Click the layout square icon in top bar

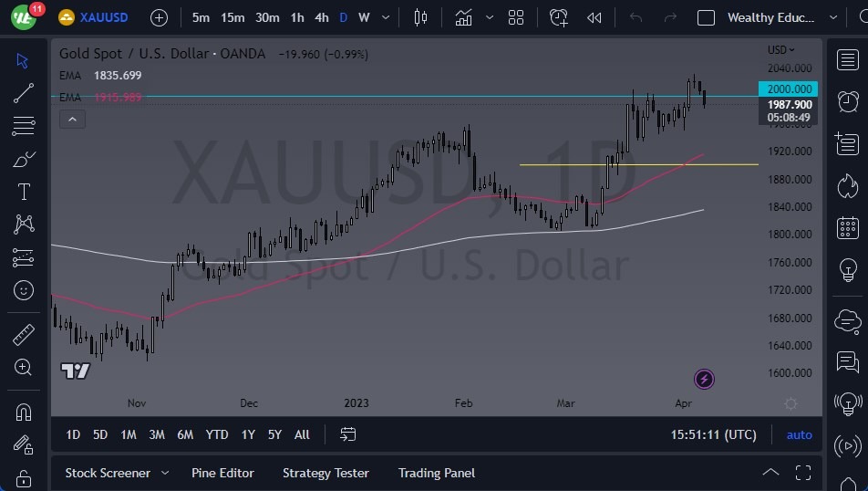[x=706, y=17]
